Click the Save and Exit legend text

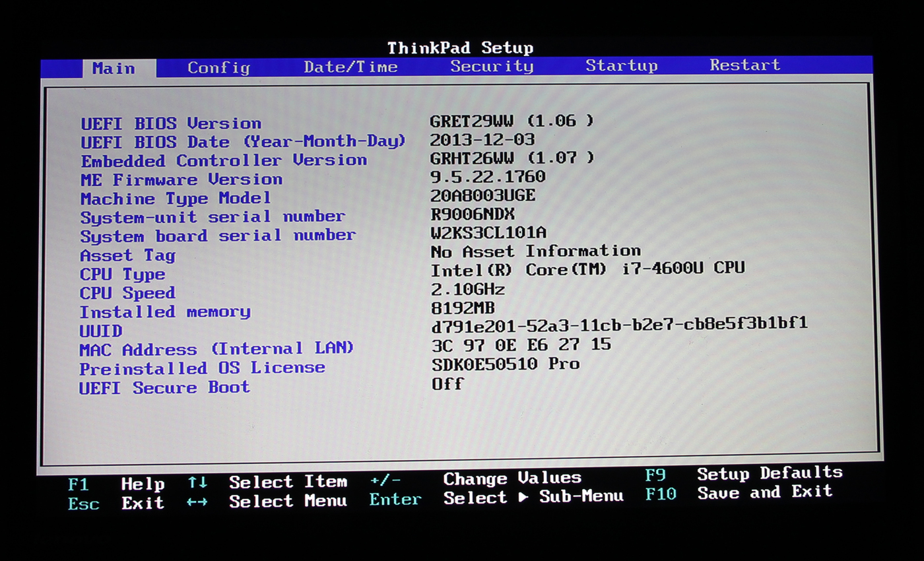coord(765,492)
